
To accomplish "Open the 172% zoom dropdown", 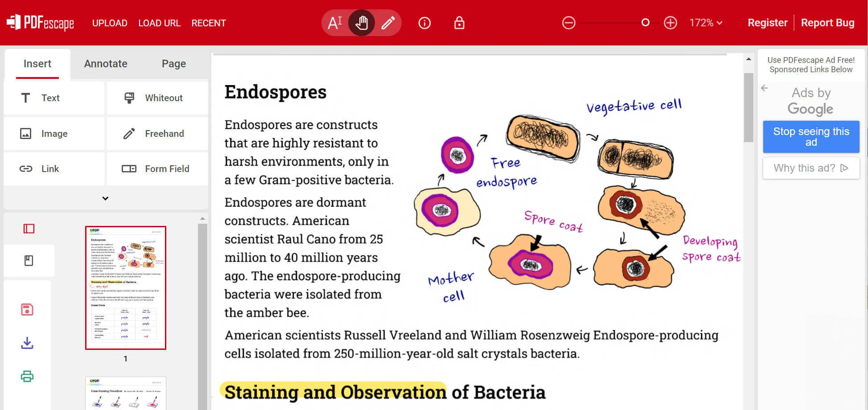I will 706,23.
